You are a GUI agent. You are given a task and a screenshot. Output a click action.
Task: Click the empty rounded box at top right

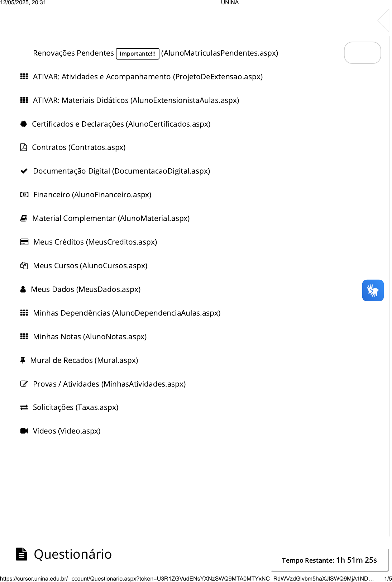[362, 53]
